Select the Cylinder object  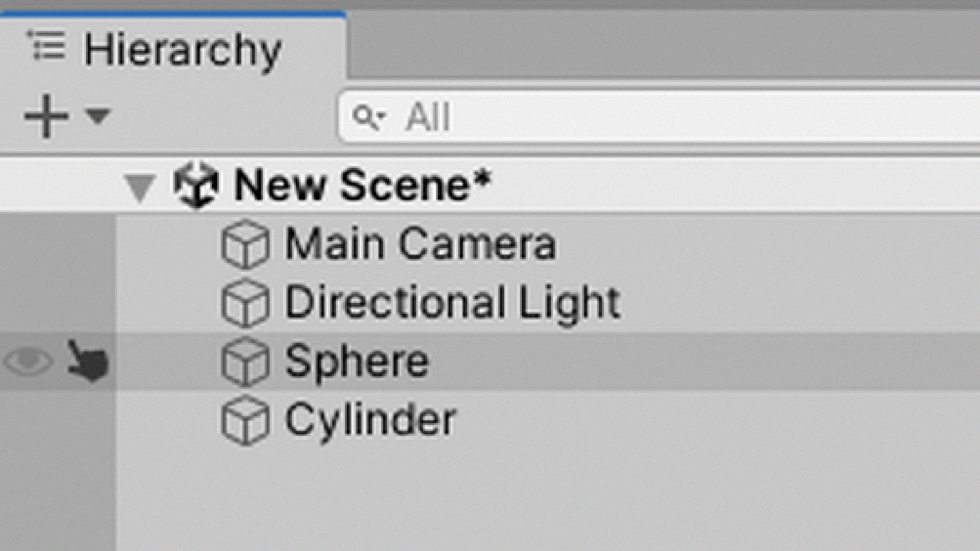[x=370, y=421]
